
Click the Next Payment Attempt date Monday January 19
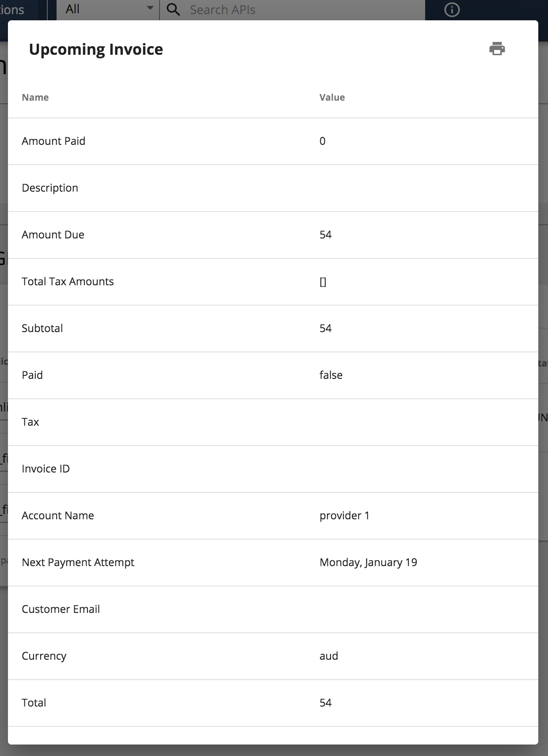point(369,562)
